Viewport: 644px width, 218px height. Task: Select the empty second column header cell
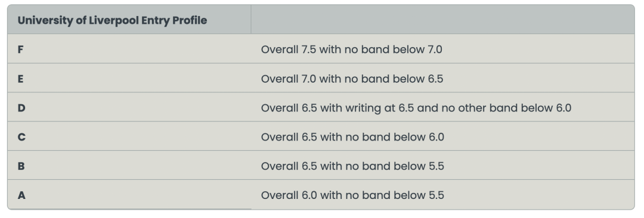point(442,19)
